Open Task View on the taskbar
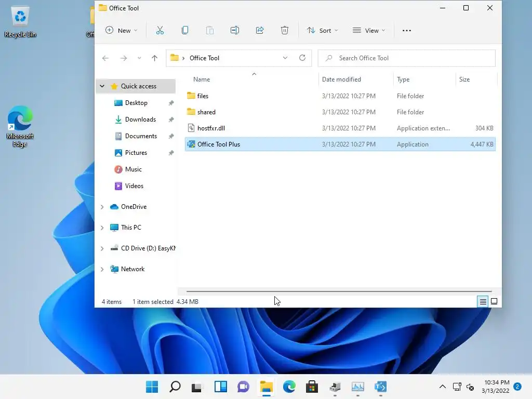 [x=197, y=387]
